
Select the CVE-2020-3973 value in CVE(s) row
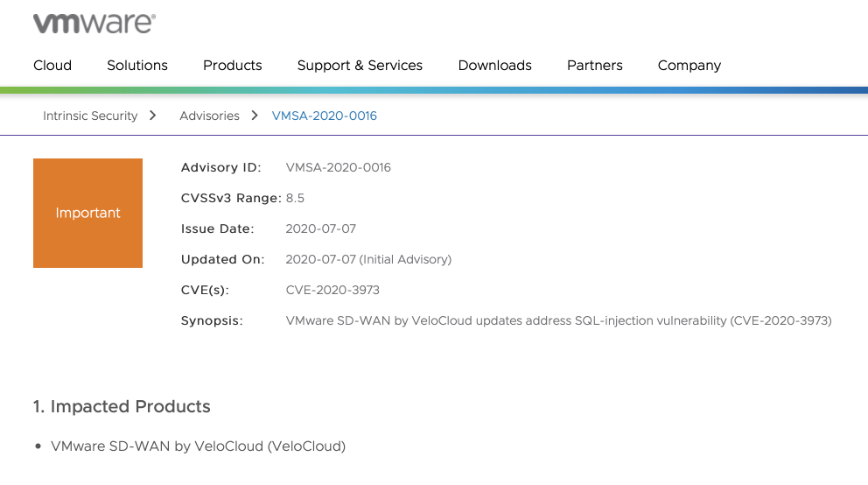[x=332, y=290]
